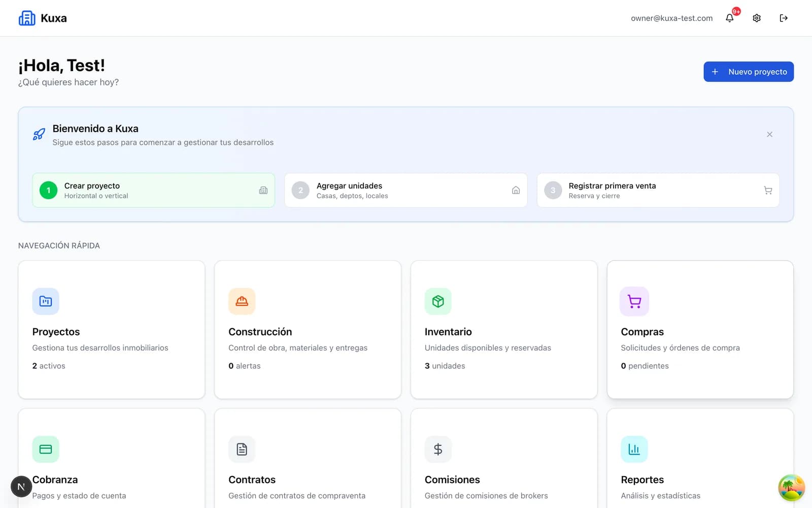The width and height of the screenshot is (812, 508).
Task: Click the '0 pendientes' count
Action: click(x=645, y=366)
